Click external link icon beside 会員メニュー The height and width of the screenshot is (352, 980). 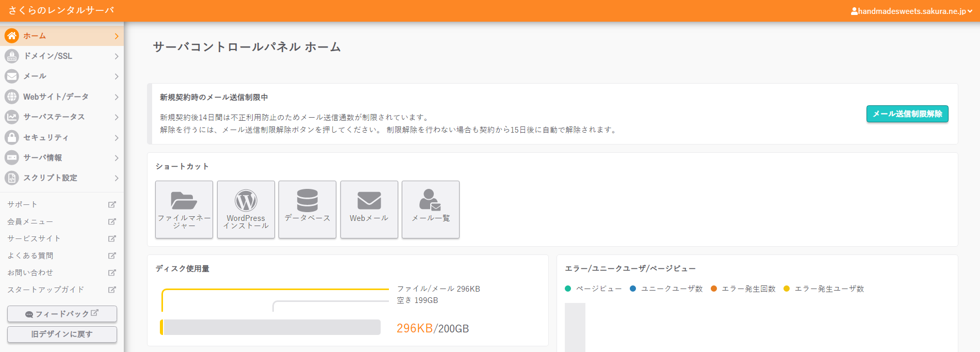(112, 221)
